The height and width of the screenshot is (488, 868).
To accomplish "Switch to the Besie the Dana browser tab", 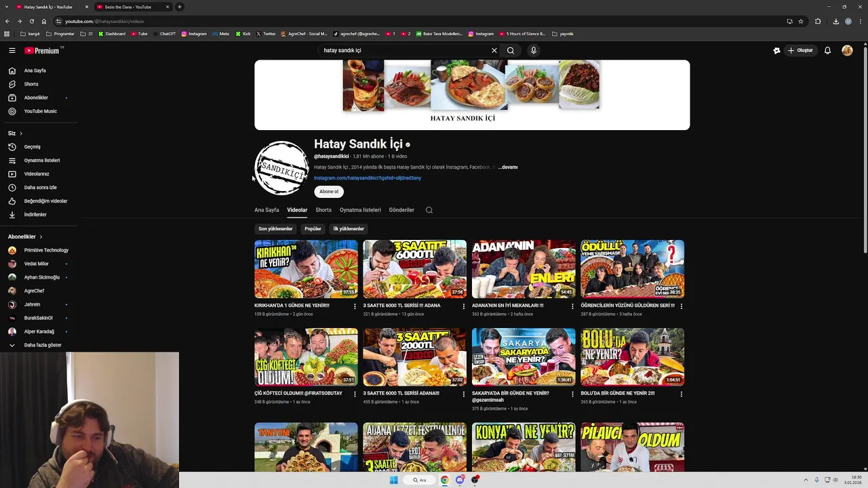I will 132,7.
